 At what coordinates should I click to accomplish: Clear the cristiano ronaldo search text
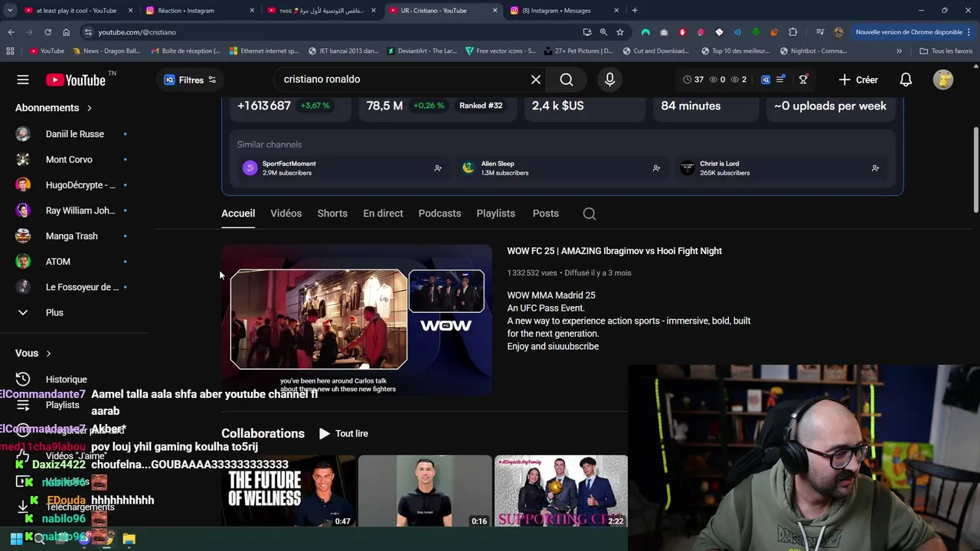536,80
